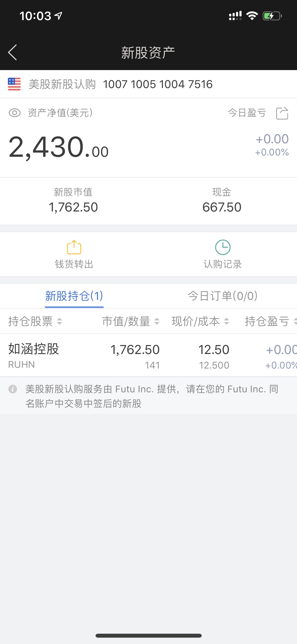Tap the info icon in footer notice

click(x=13, y=389)
